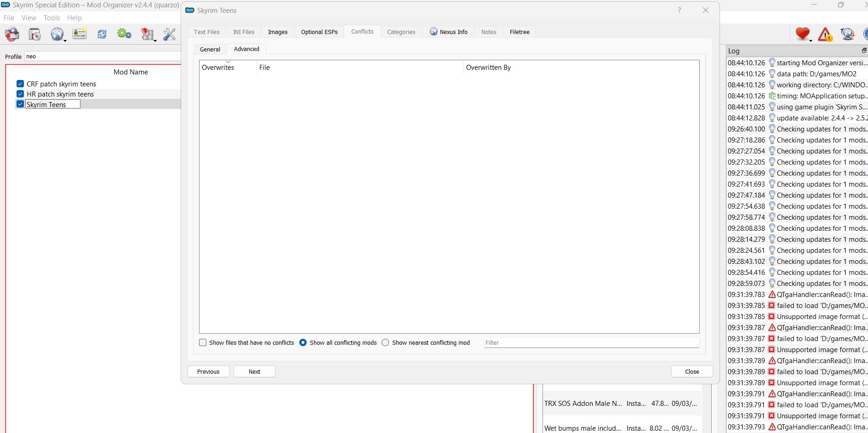Switch to the Categories tab
Image resolution: width=868 pixels, height=433 pixels.
401,32
